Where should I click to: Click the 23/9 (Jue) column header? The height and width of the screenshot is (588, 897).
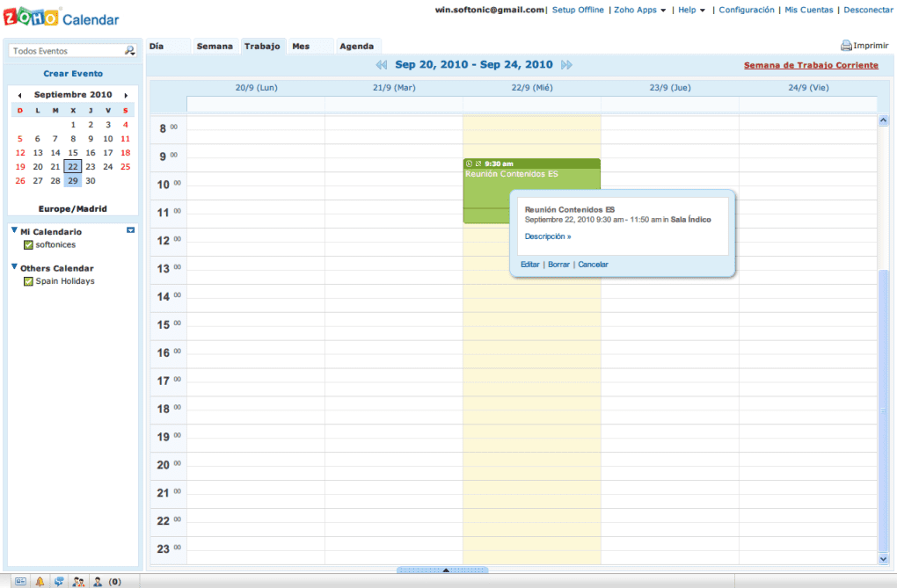pos(670,88)
